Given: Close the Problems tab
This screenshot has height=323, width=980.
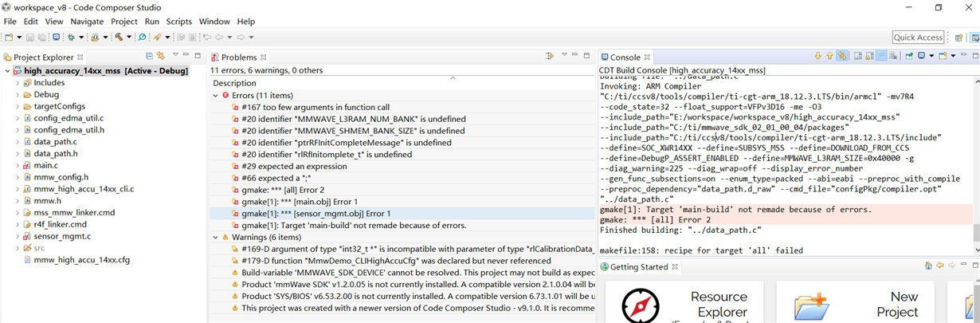Looking at the screenshot, I should tap(264, 57).
